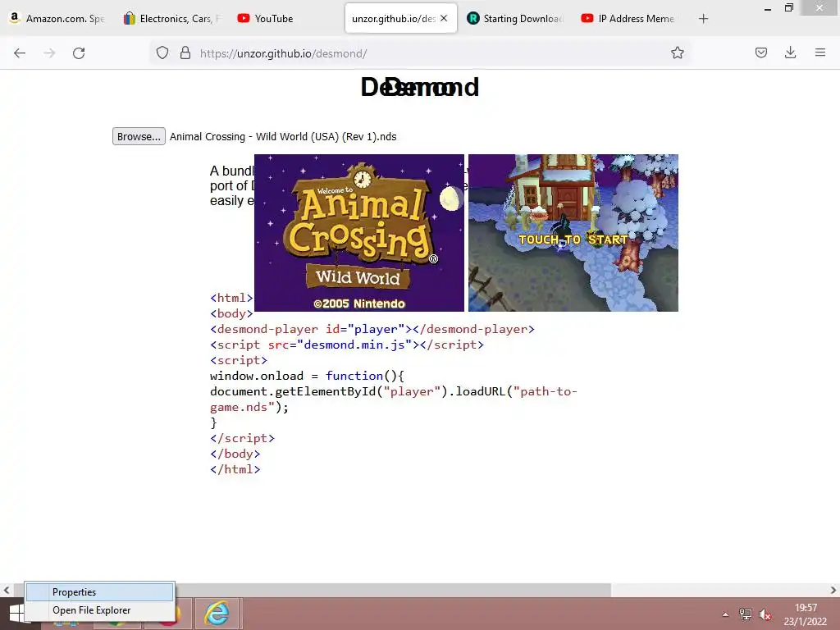
Task: Bookmark this page with the star
Action: 677,53
